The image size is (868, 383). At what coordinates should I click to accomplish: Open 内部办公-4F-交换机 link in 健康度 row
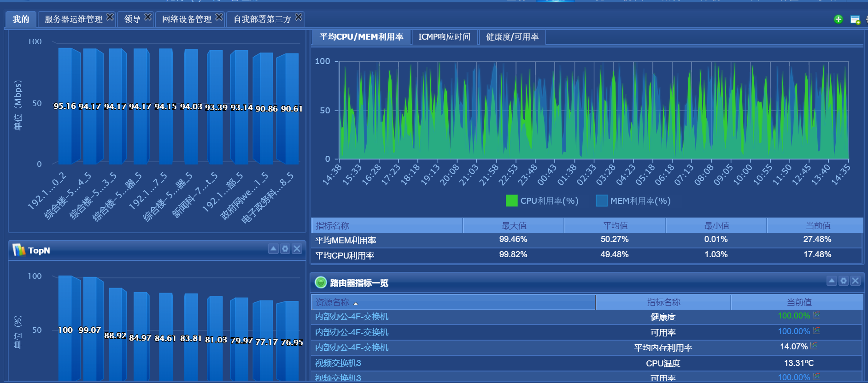click(352, 317)
